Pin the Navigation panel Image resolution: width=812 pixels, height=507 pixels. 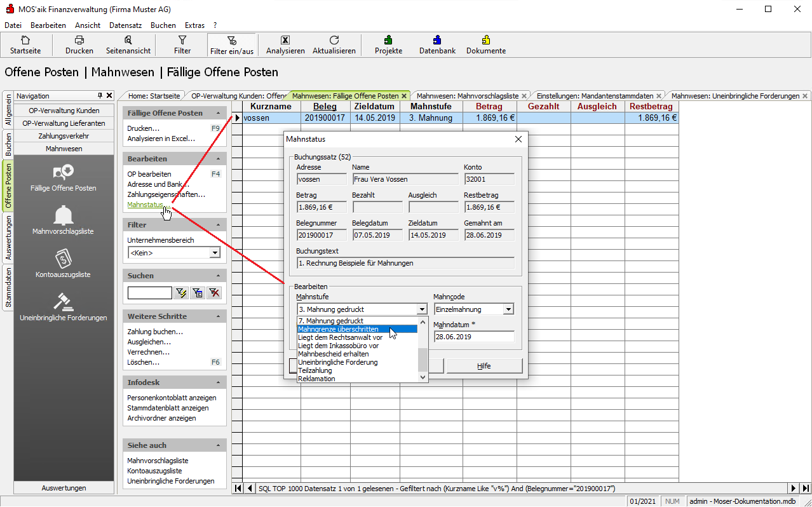pos(100,96)
